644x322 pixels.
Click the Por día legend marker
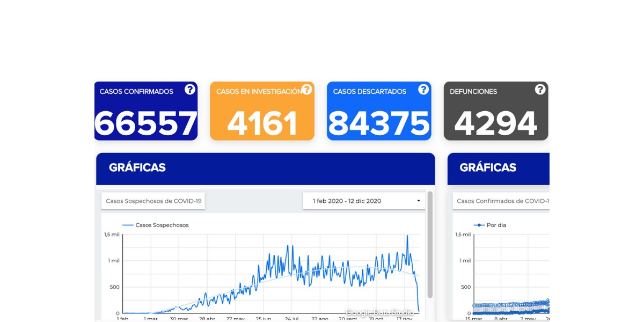479,225
